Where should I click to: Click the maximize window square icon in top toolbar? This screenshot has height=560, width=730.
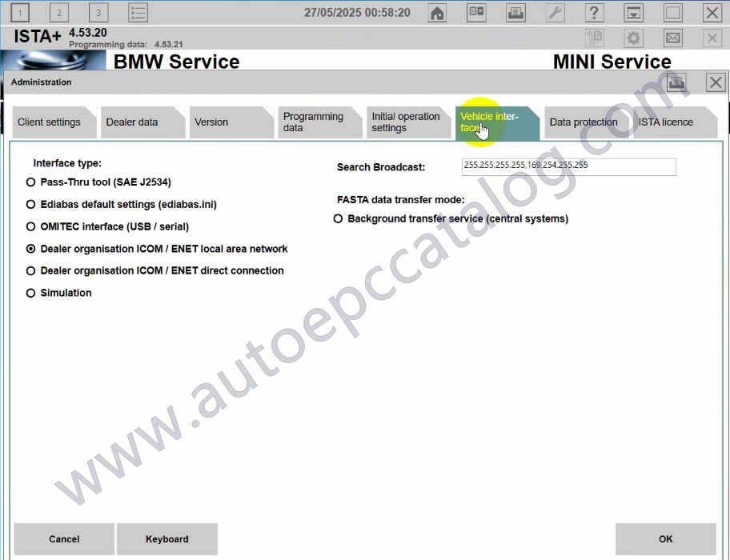click(x=672, y=13)
